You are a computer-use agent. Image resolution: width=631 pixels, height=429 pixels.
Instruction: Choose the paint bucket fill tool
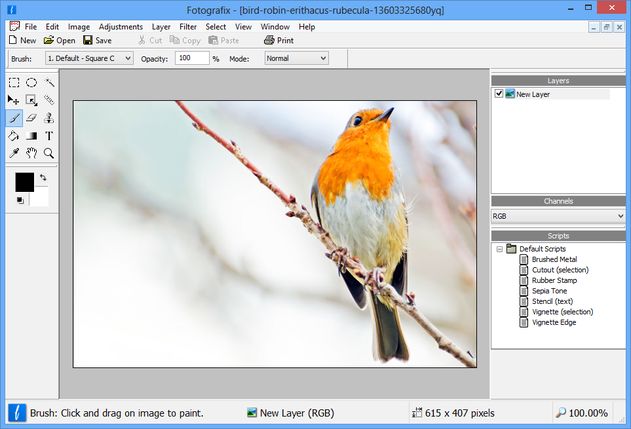(x=14, y=135)
